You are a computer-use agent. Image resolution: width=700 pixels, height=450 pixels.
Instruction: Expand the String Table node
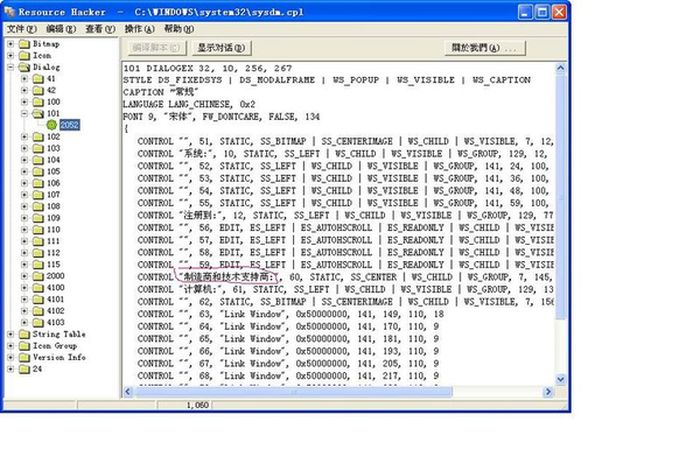pyautogui.click(x=10, y=334)
